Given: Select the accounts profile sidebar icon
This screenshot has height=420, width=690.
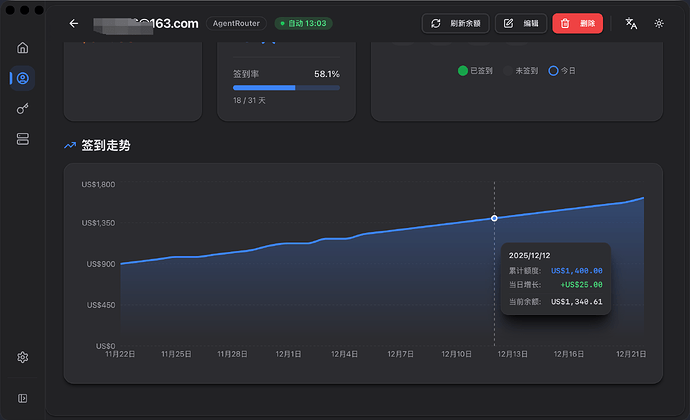Looking at the screenshot, I should [22, 78].
